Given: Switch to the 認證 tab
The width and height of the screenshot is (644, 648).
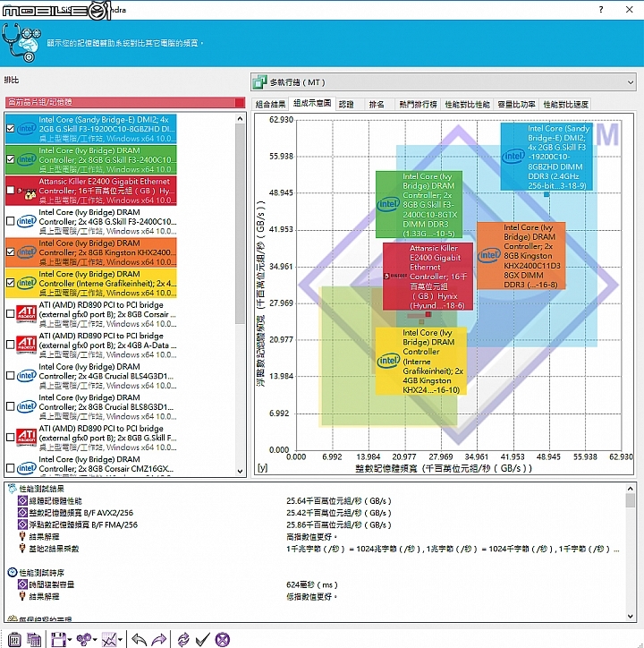Looking at the screenshot, I should tap(346, 104).
